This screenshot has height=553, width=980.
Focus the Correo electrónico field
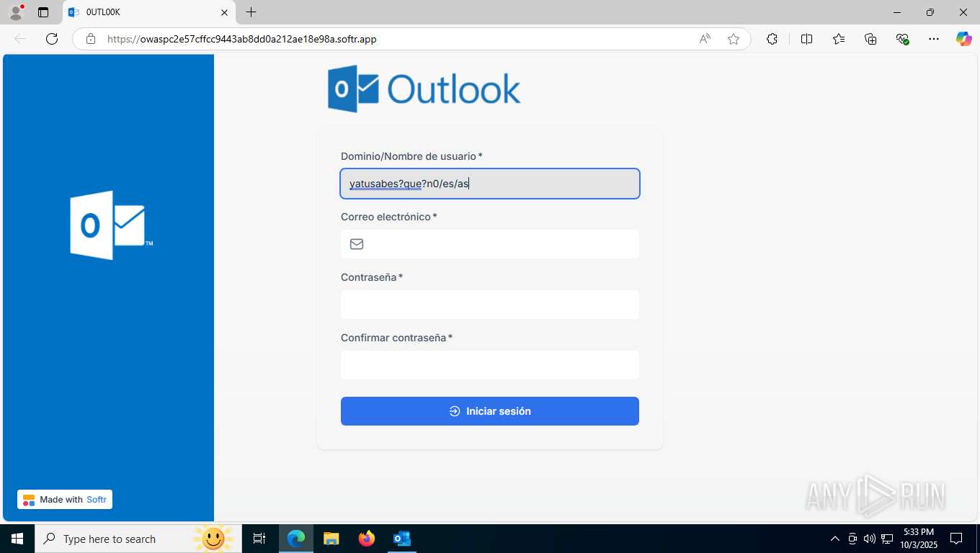tap(490, 244)
